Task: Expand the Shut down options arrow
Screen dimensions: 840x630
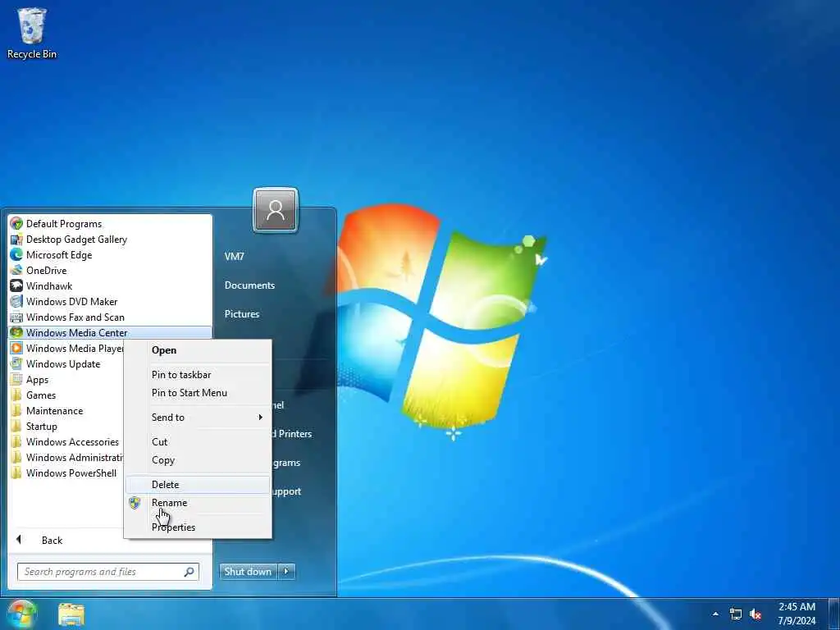Action: [286, 572]
